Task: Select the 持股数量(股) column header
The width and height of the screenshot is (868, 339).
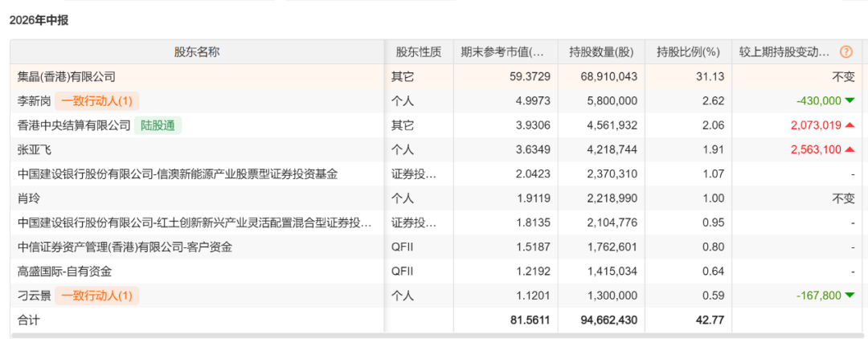Action: (601, 52)
